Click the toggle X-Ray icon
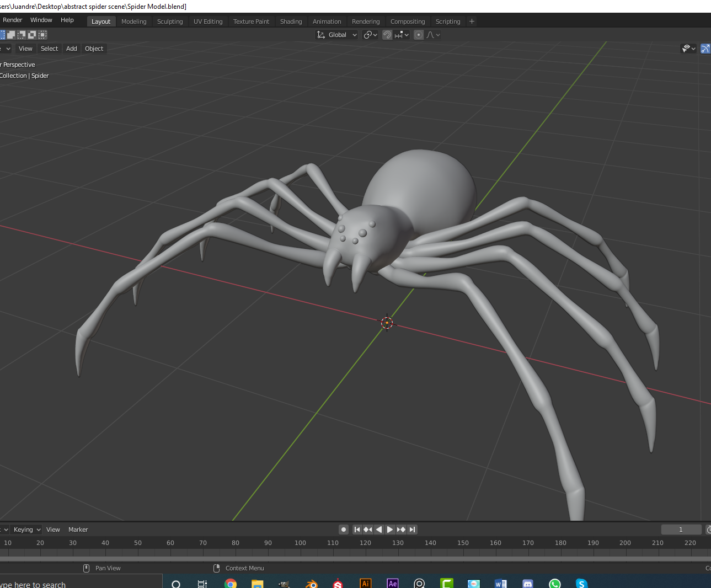Screen dimensions: 711x588 [705, 49]
